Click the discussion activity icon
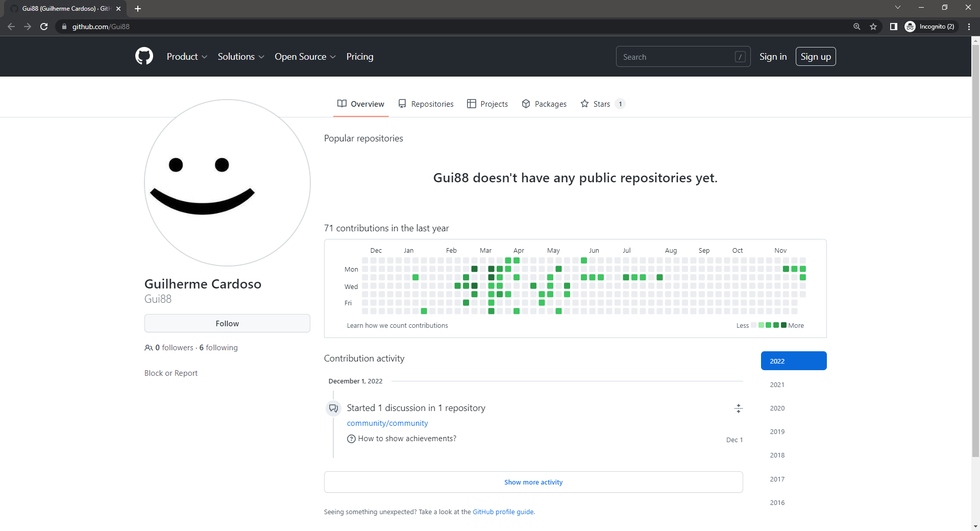This screenshot has width=980, height=531. [333, 408]
